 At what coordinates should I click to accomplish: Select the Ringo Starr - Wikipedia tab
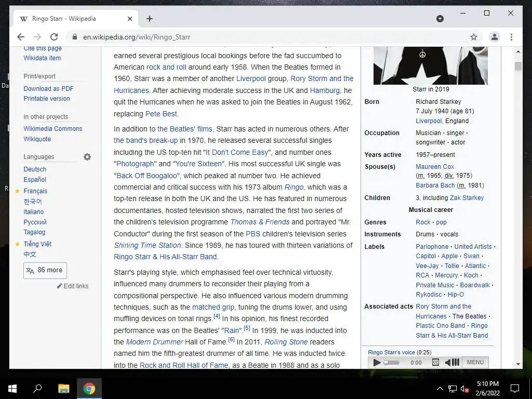coord(76,19)
